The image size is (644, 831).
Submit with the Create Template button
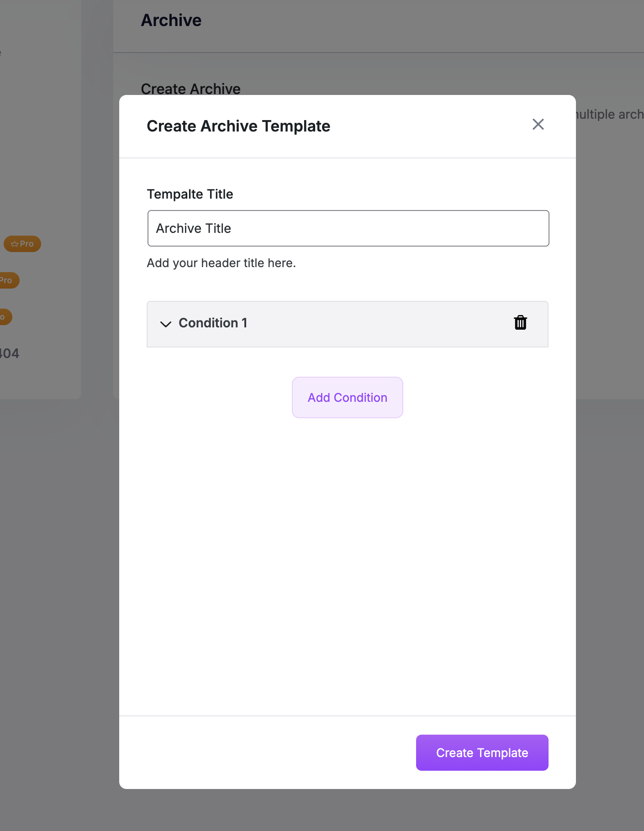click(482, 752)
